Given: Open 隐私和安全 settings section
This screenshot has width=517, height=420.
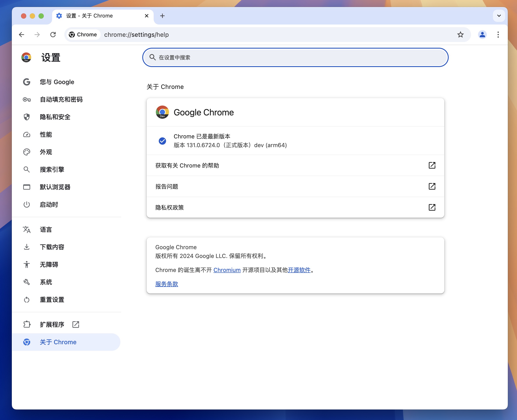Looking at the screenshot, I should click(x=66, y=117).
